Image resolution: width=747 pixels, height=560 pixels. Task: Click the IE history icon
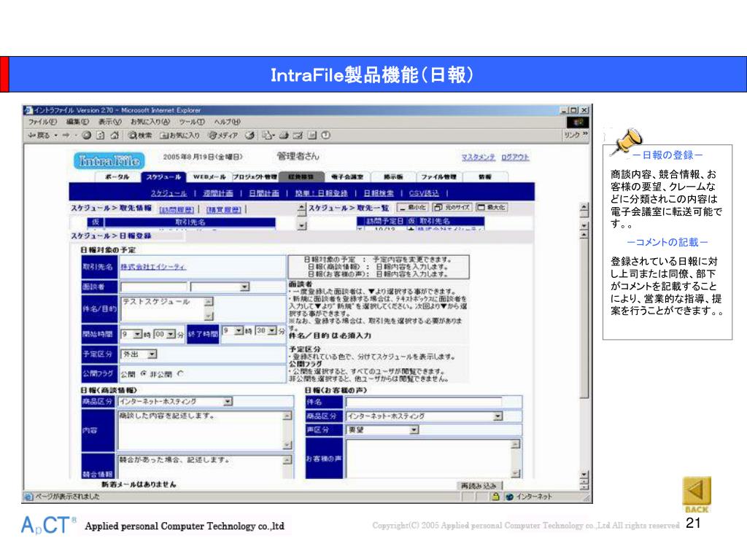tap(249, 135)
